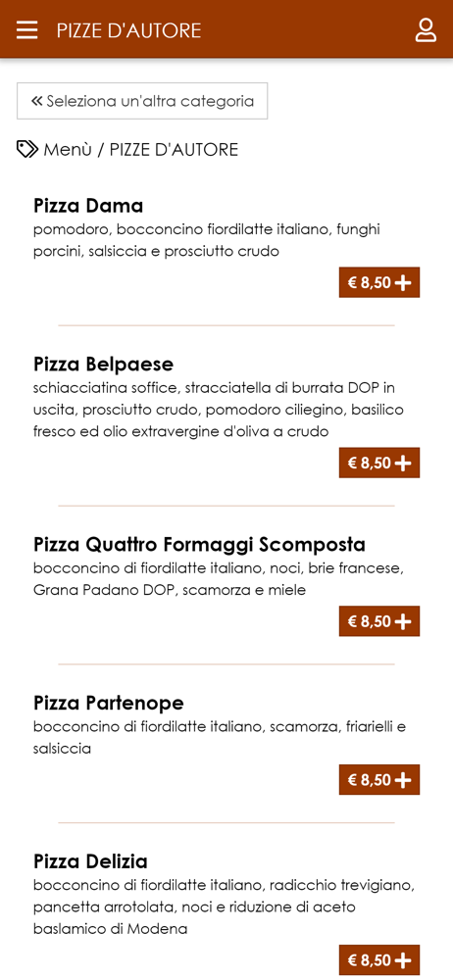Add Pizza Delizia with plus icon
The image size is (453, 980).
point(404,960)
